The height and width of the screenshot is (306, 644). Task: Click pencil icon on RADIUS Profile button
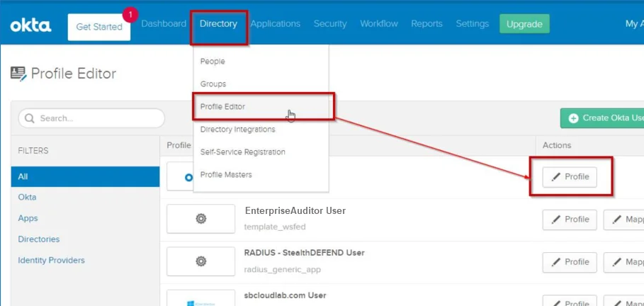click(555, 262)
